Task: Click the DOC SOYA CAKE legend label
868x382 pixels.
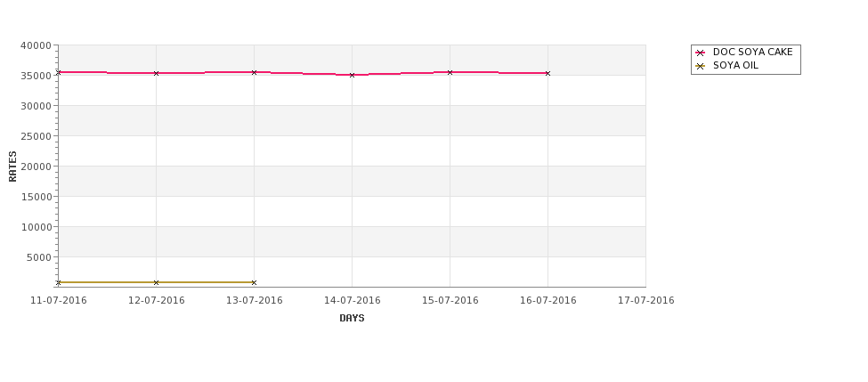Action: click(753, 52)
